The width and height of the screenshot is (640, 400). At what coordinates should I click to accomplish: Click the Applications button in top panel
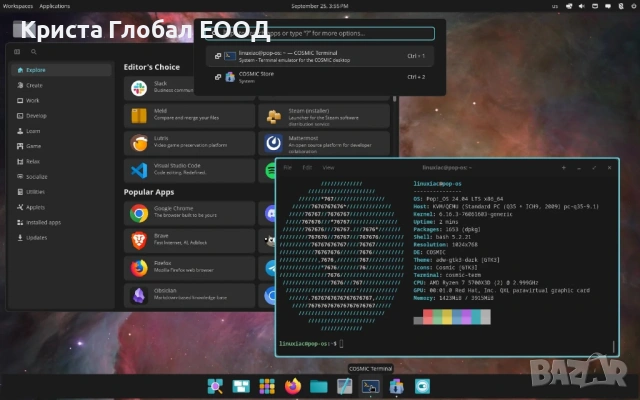pyautogui.click(x=55, y=6)
